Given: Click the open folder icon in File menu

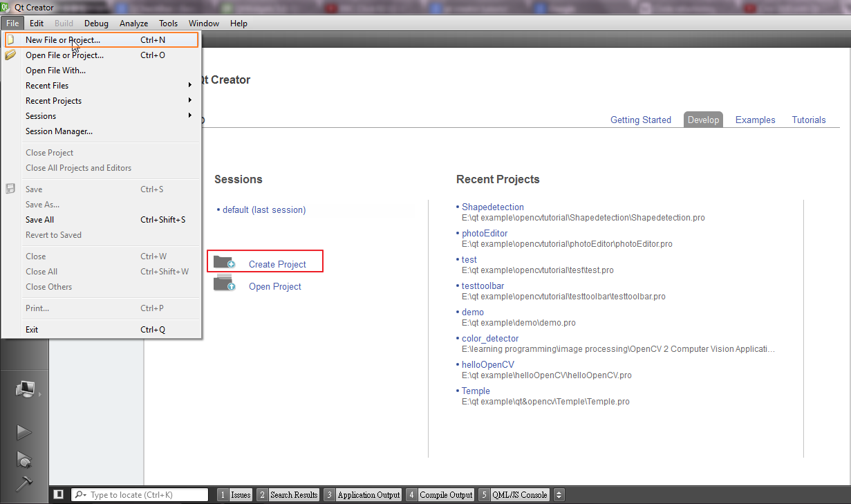Looking at the screenshot, I should pyautogui.click(x=10, y=55).
